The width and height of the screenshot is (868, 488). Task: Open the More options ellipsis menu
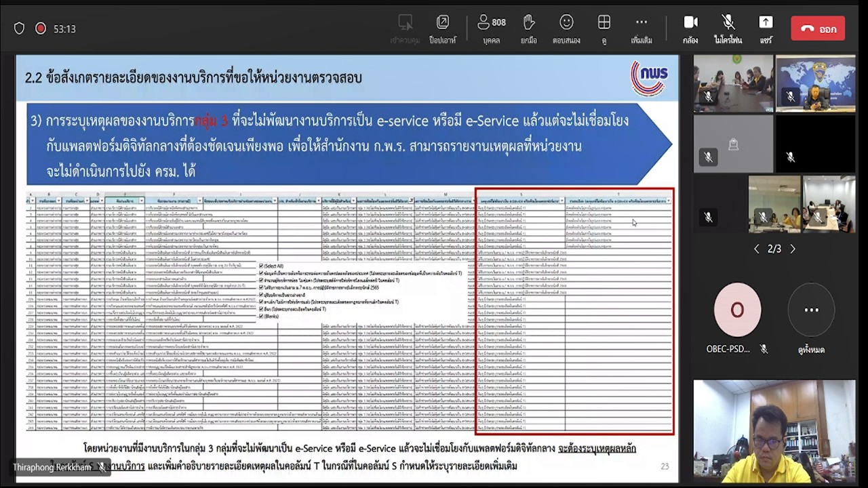[x=641, y=28]
